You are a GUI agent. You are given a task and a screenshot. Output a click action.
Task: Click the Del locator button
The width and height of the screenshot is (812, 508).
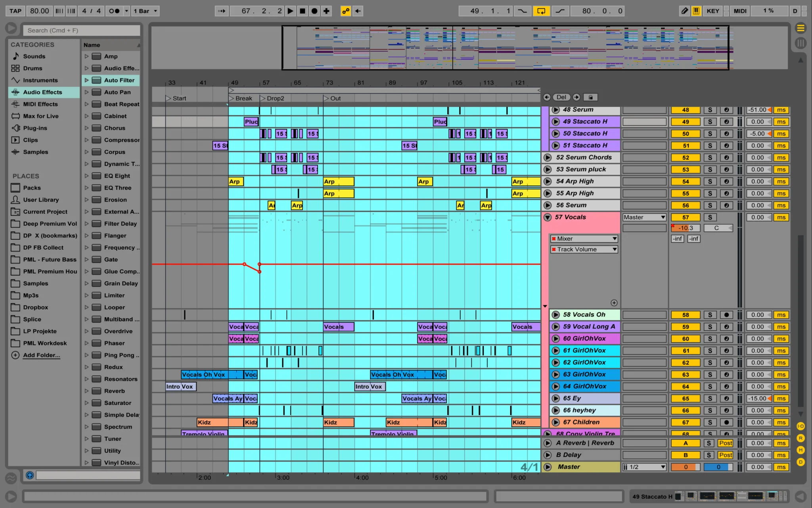(x=561, y=97)
